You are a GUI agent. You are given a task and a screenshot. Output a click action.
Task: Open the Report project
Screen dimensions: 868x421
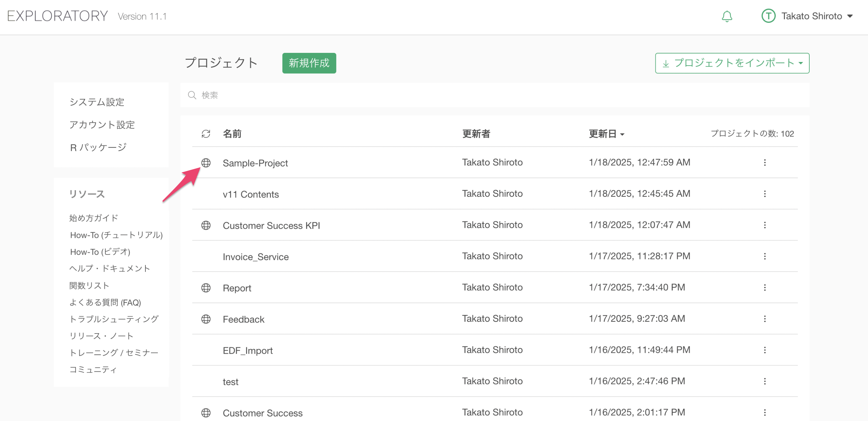(237, 288)
